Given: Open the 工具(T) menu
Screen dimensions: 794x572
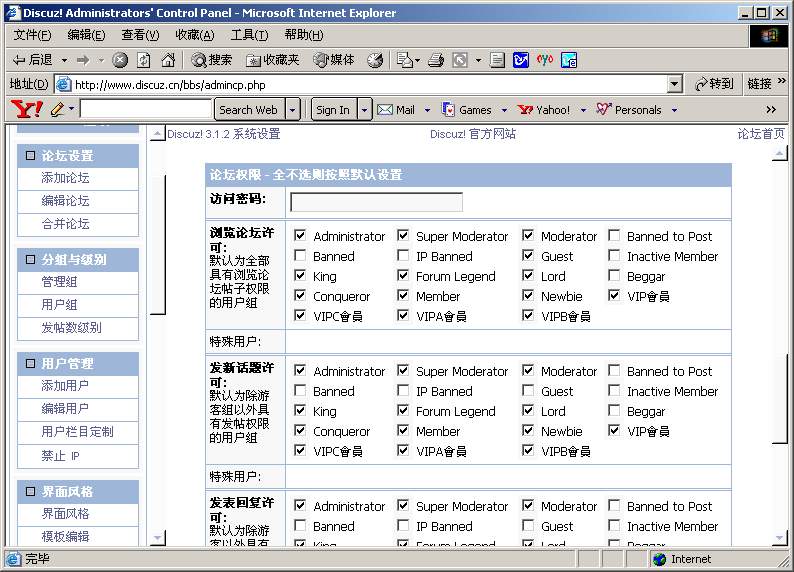Looking at the screenshot, I should pyautogui.click(x=249, y=35).
